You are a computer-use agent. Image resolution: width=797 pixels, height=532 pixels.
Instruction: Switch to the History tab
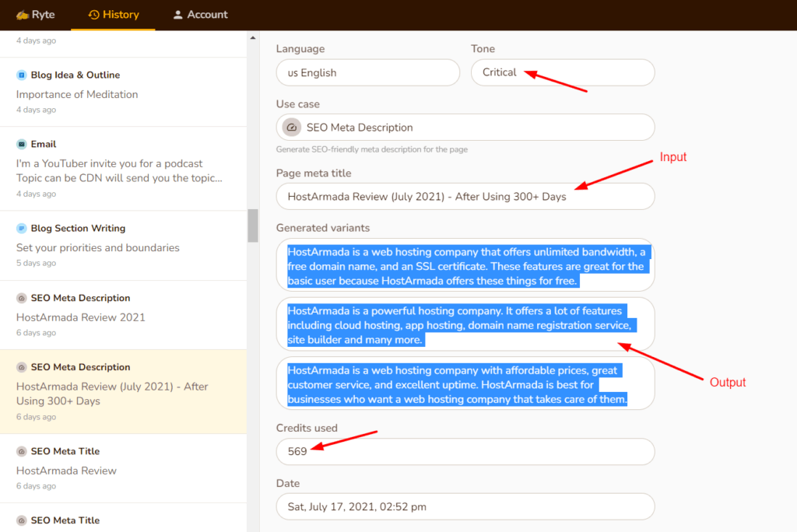(x=113, y=14)
